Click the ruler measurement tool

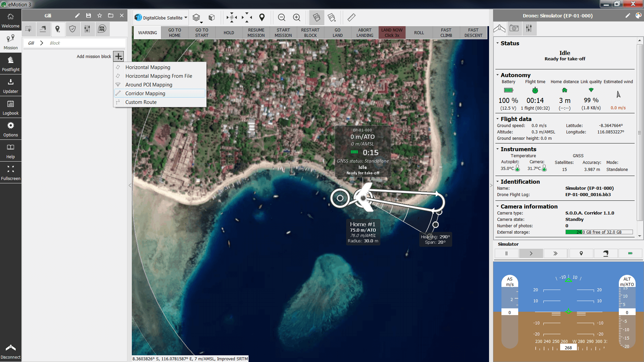click(x=351, y=17)
